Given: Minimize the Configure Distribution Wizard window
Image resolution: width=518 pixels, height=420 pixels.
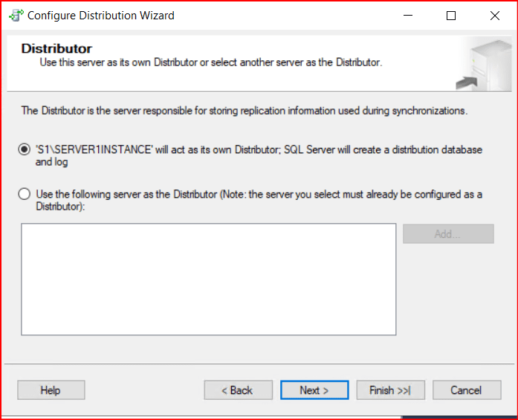Looking at the screenshot, I should tap(407, 15).
